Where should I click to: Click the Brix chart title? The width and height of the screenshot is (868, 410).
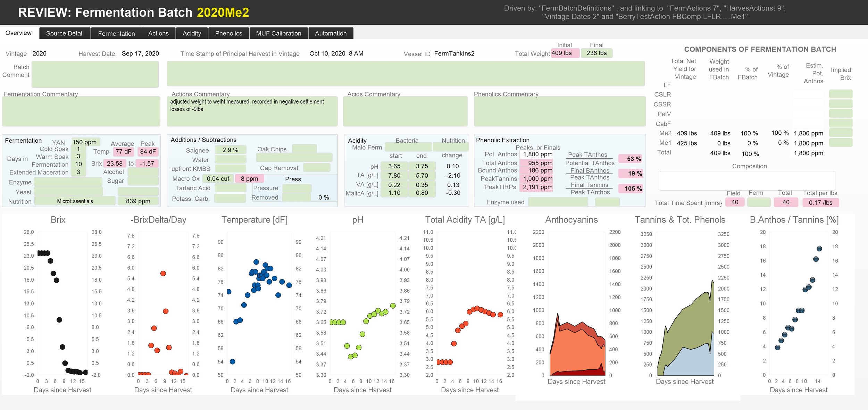(x=58, y=220)
